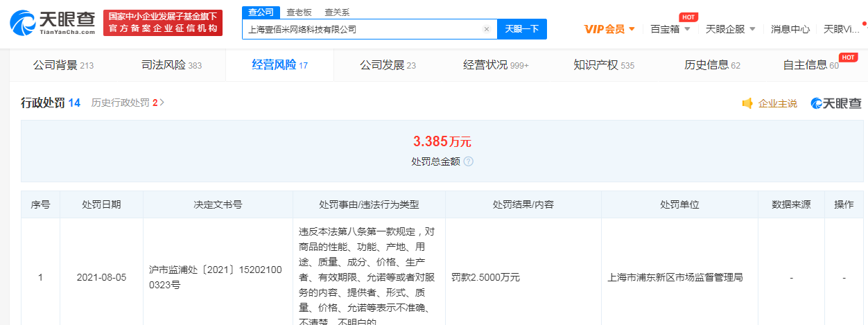Open the TianYanCha logo homepage
The width and height of the screenshot is (868, 325).
pos(53,23)
